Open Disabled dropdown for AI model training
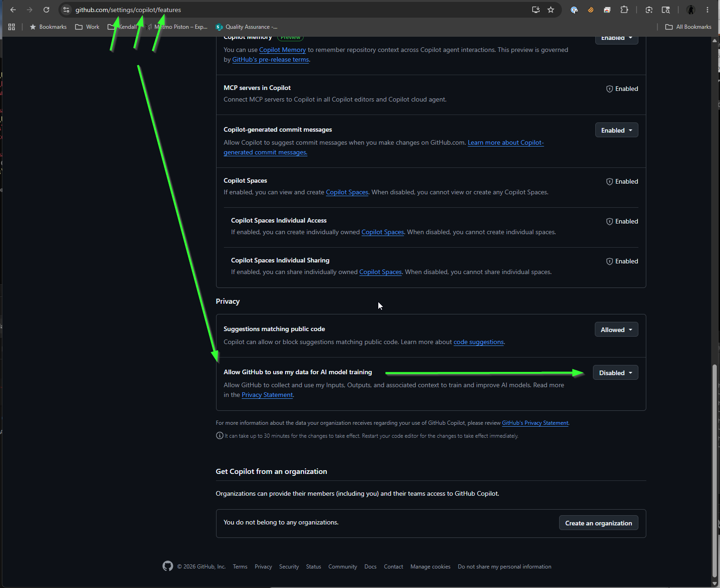 (616, 373)
